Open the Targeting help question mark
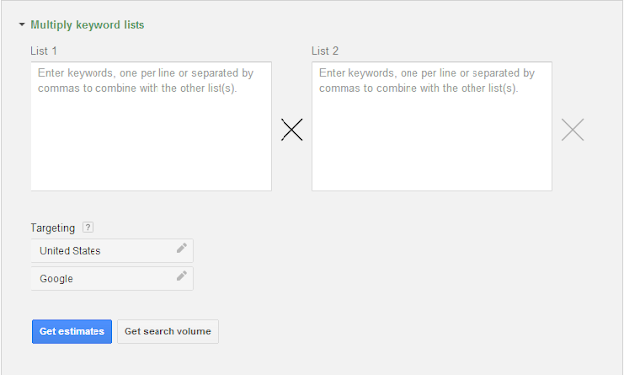 click(x=88, y=227)
